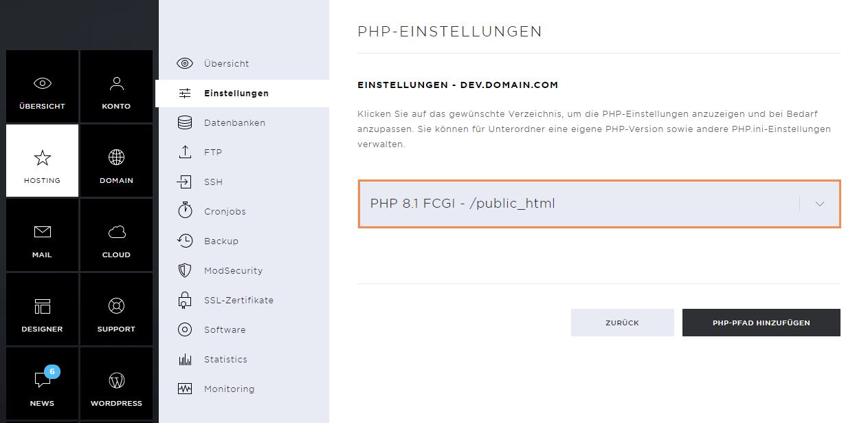Expand PHP 8.1 FCGI dropdown arrow
868x423 pixels.
[x=819, y=204]
